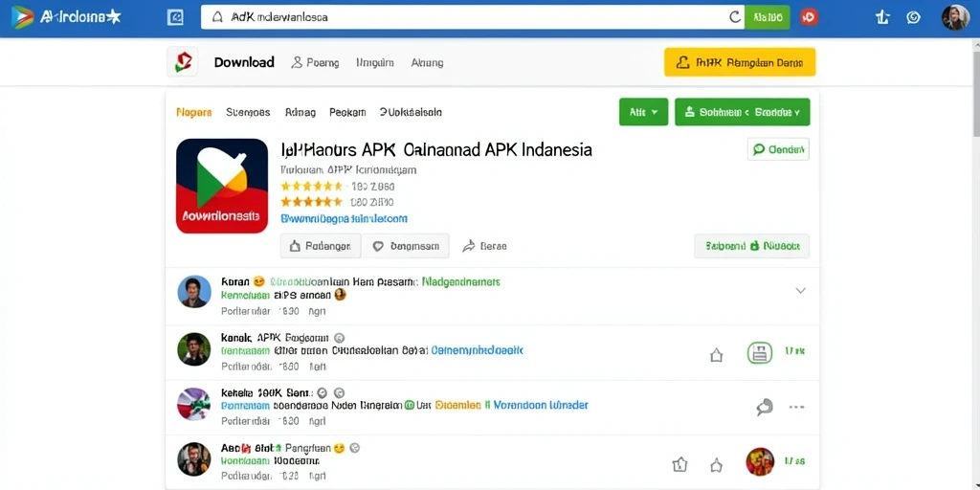The height and width of the screenshot is (490, 980).
Task: Click the avatar of the fourth commenter
Action: tap(193, 459)
